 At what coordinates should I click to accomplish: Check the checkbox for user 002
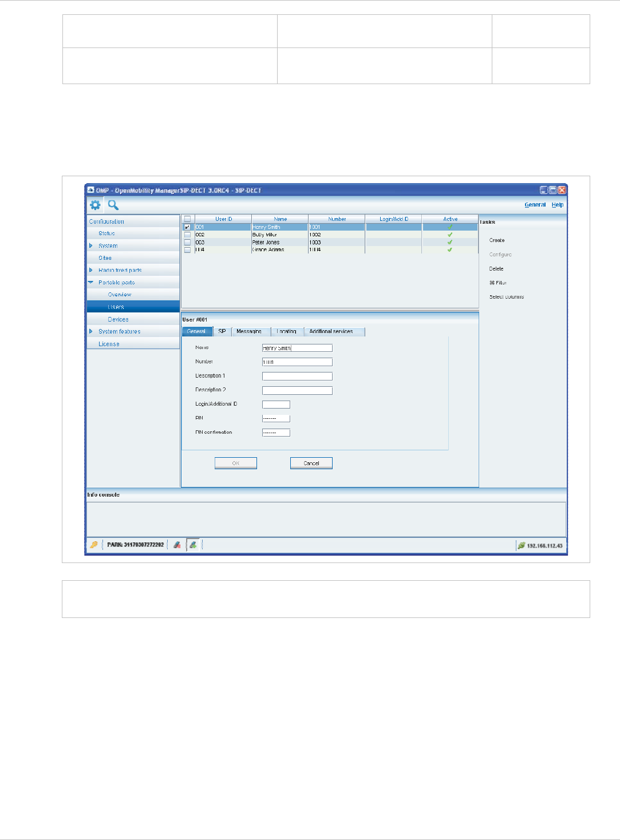[x=187, y=235]
